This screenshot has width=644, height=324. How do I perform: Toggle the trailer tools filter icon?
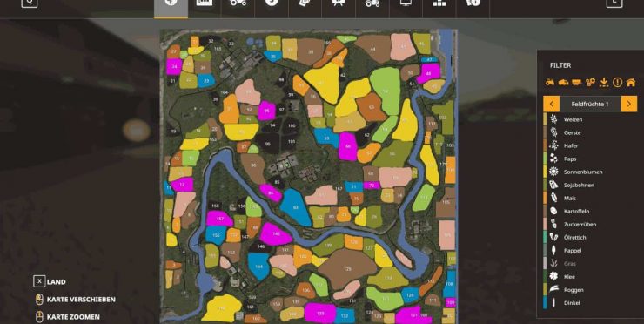click(x=577, y=82)
